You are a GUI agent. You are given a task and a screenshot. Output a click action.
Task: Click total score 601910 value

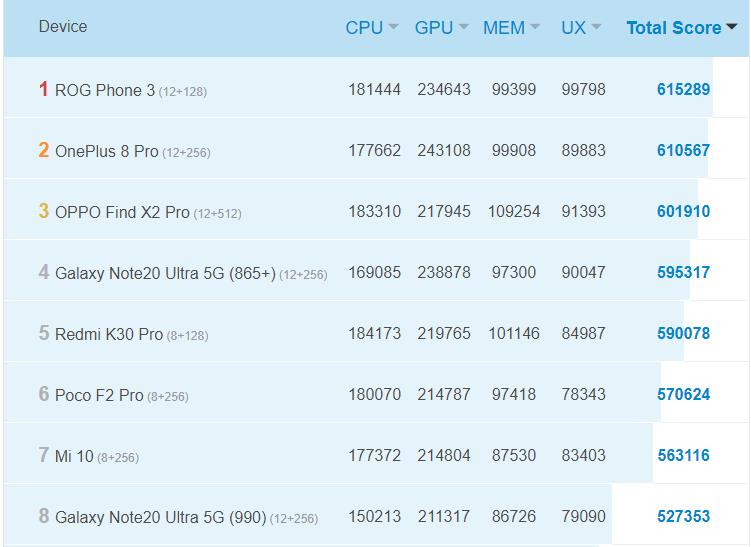point(683,212)
